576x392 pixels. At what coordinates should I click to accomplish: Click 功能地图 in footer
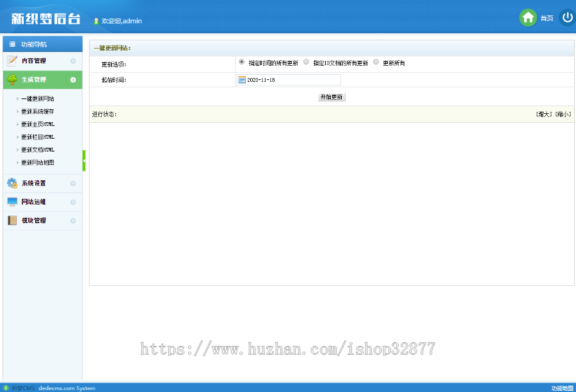tap(562, 388)
